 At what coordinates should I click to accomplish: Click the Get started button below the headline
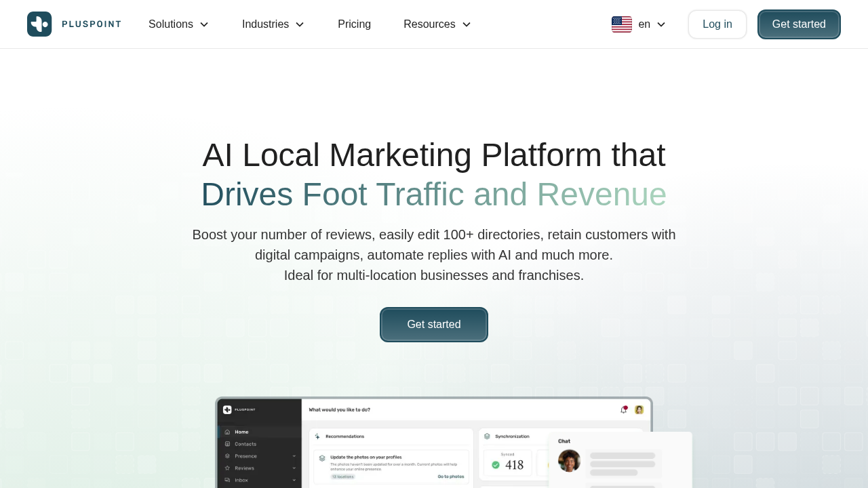[434, 325]
